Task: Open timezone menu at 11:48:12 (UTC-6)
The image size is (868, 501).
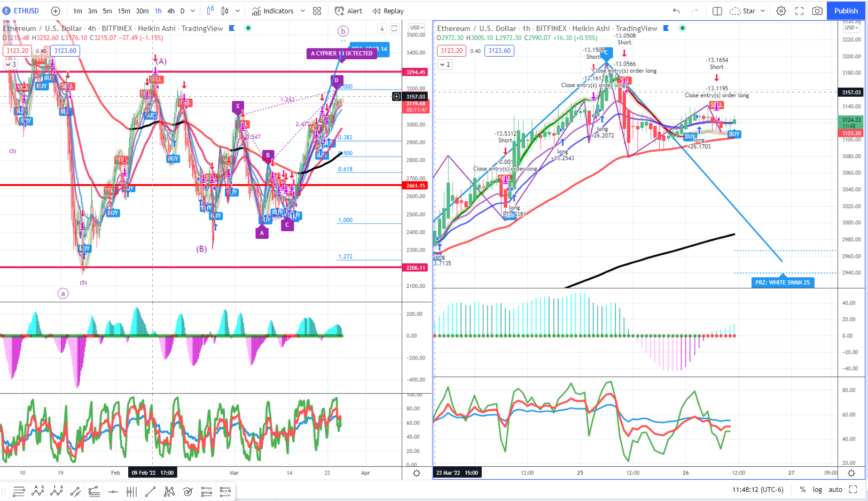Action: (757, 490)
